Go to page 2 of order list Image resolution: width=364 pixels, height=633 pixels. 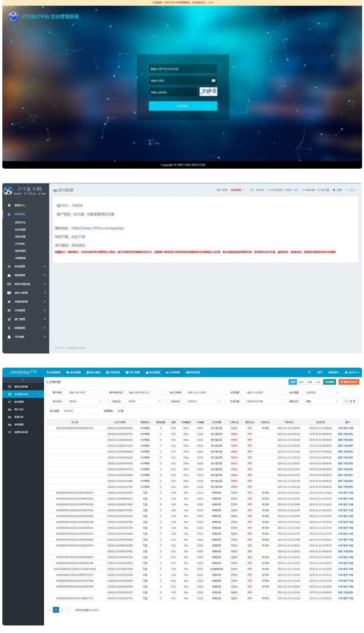pyautogui.click(x=61, y=609)
